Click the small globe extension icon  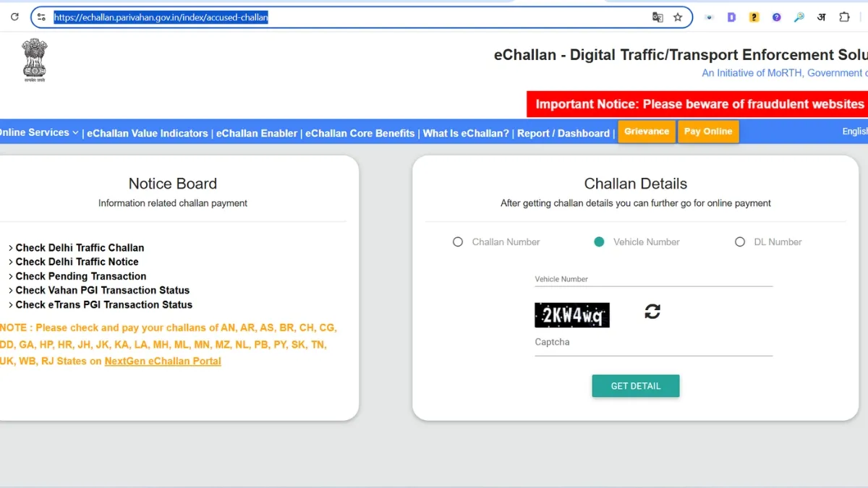pyautogui.click(x=709, y=17)
